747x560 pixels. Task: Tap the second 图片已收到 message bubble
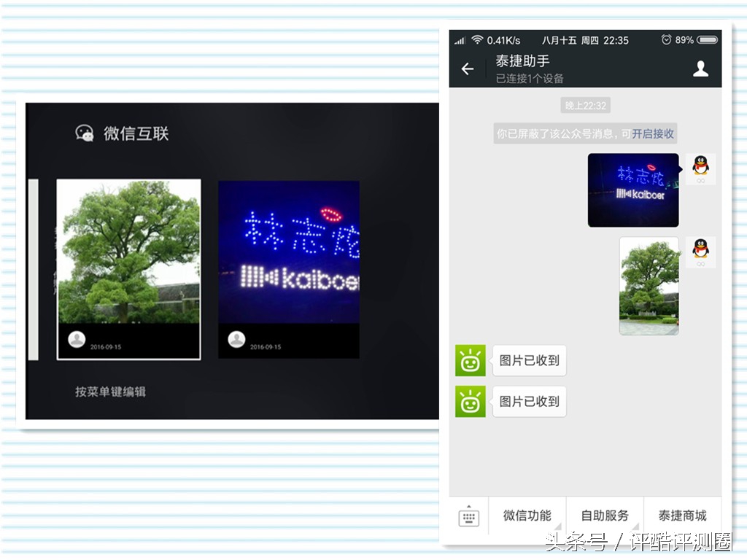(529, 402)
